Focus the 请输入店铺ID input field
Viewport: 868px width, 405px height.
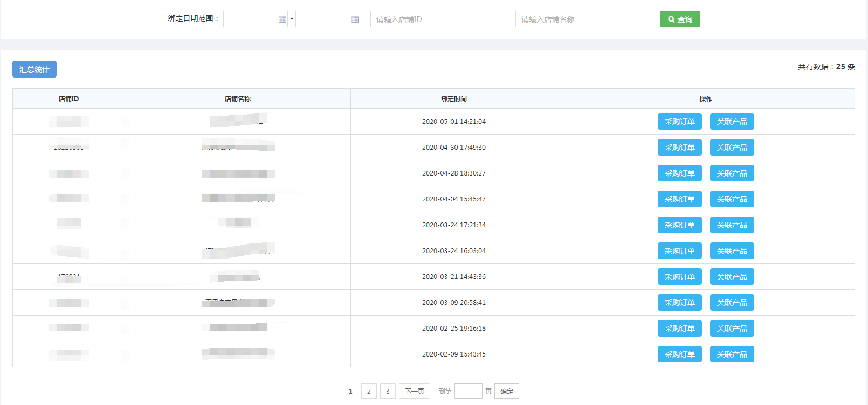438,19
